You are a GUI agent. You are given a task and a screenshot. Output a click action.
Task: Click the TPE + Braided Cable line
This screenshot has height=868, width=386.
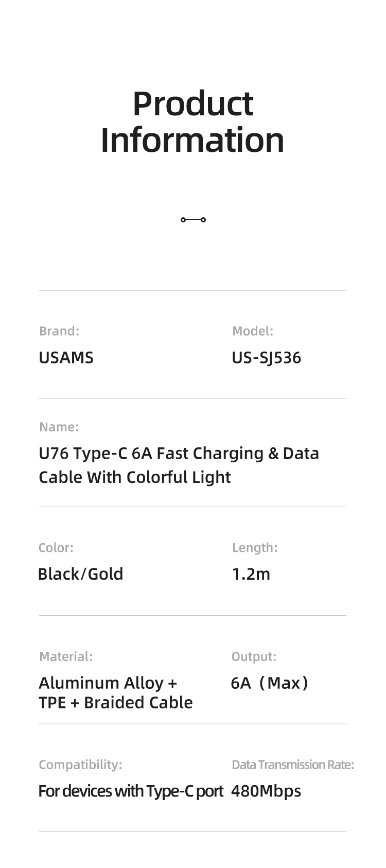click(x=116, y=703)
